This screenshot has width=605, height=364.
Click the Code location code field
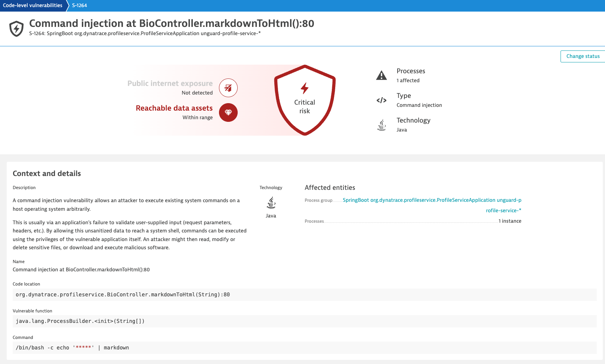[x=305, y=294]
